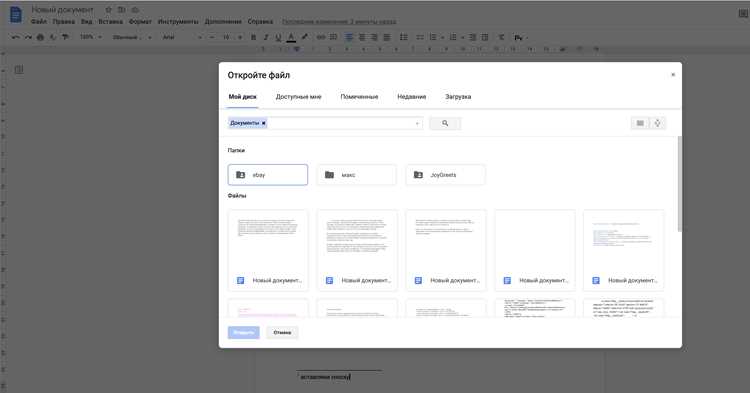Image resolution: width=750 pixels, height=393 pixels.
Task: Decrease the indent
Action: click(472, 37)
